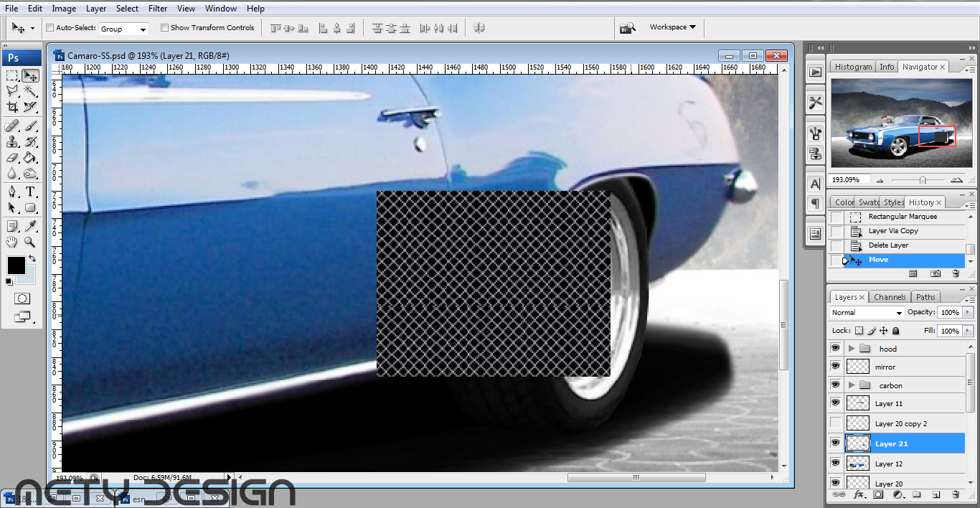Hide the mirror layer
This screenshot has height=508, width=980.
835,366
